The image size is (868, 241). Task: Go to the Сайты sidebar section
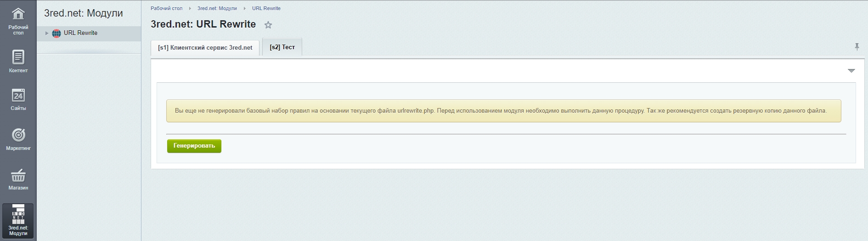[x=18, y=99]
